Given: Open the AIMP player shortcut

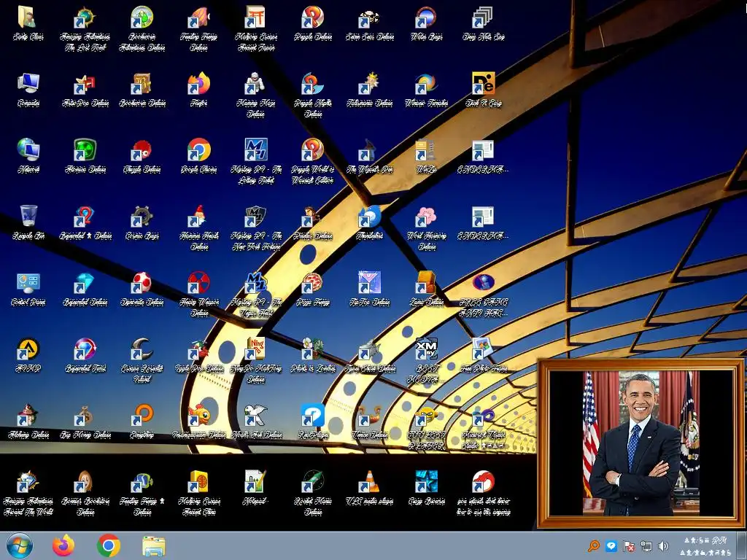Looking at the screenshot, I should coord(28,355).
